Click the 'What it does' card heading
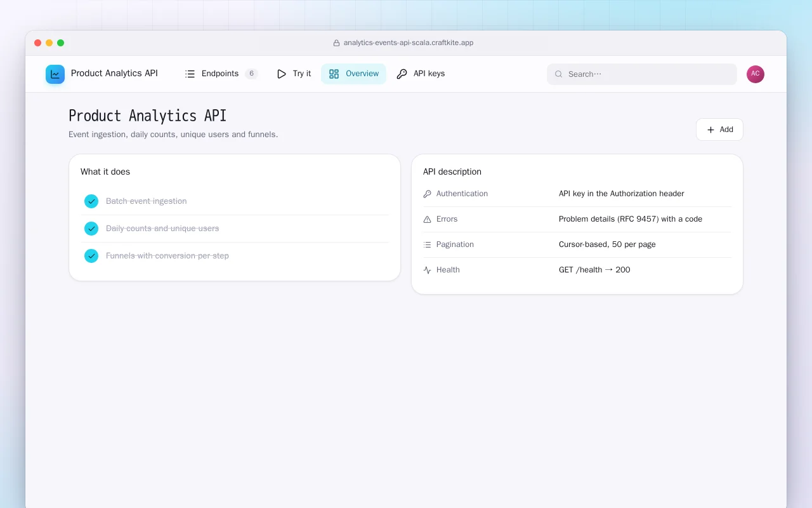 [105, 172]
